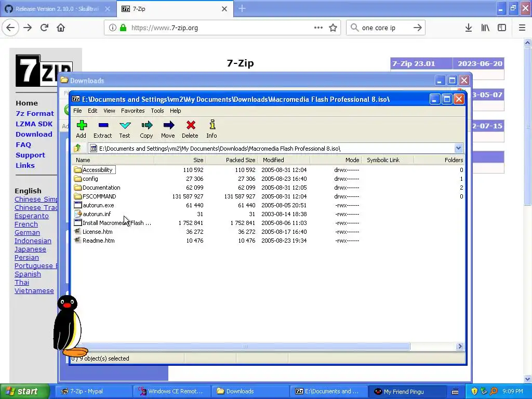
Task: Switch to the Release Version 2.10.0 tab
Action: tap(57, 9)
